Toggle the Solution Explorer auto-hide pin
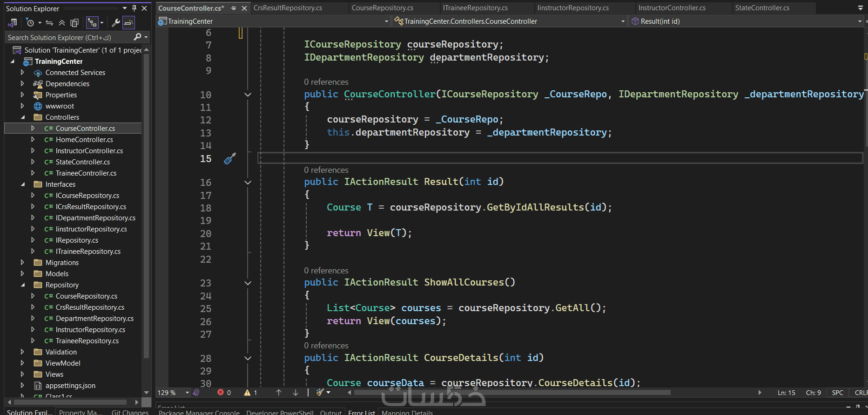This screenshot has width=868, height=415. pos(134,8)
